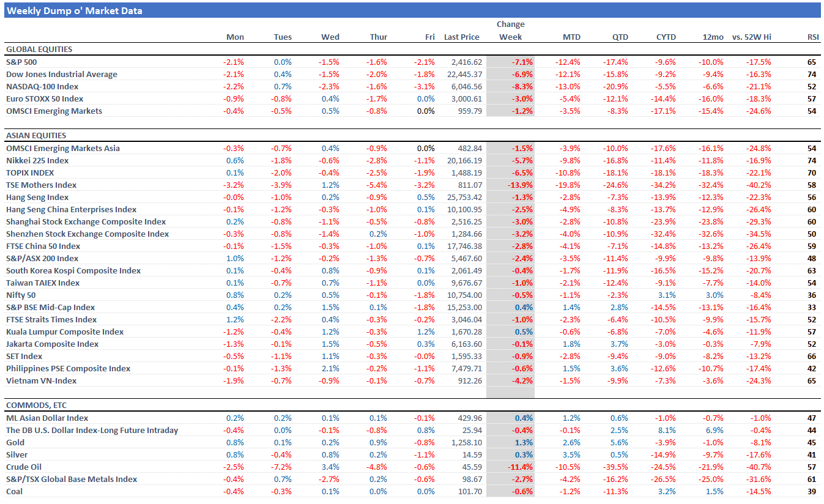Select the RSI column header
Viewport: 824px width, 504px height.
(x=812, y=37)
